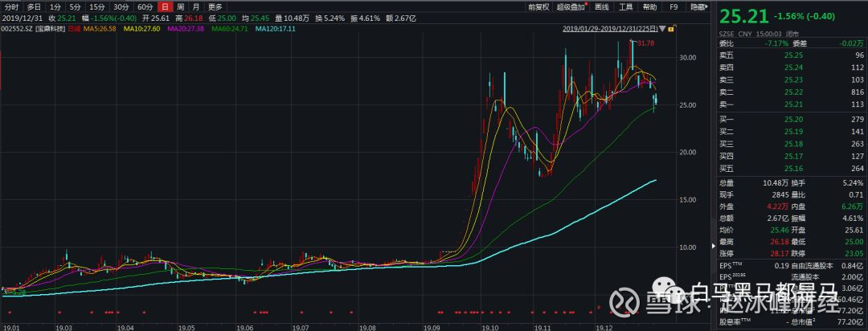868x331 pixels.
Task: Click the 买五 price 25.16
Action: click(x=792, y=168)
